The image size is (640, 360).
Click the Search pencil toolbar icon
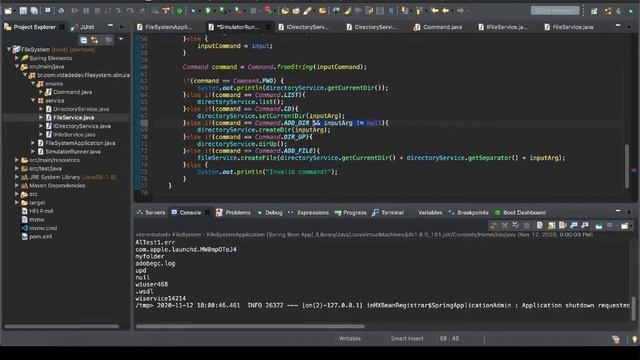click(307, 11)
